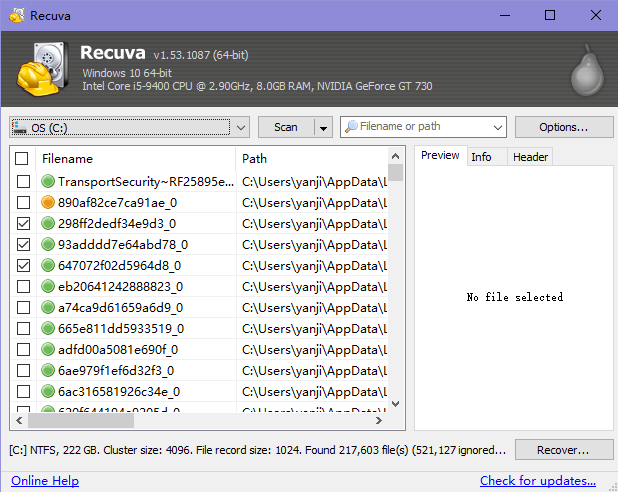Click the magnifier icon in filename search box

point(351,127)
